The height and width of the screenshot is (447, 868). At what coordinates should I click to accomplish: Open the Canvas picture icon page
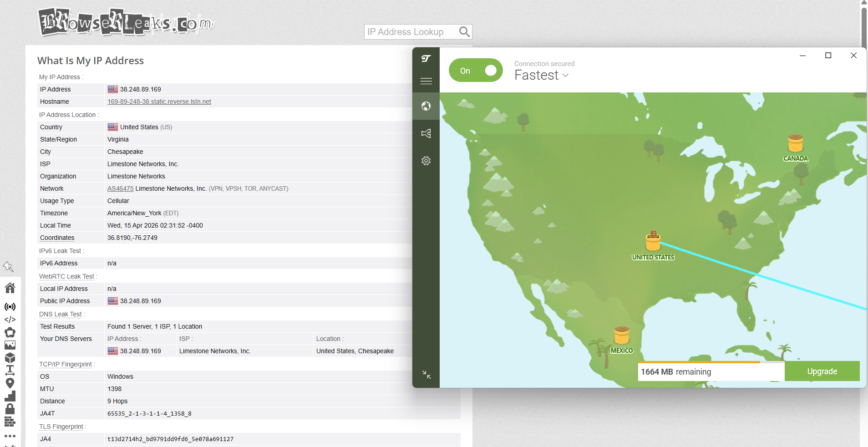10,345
